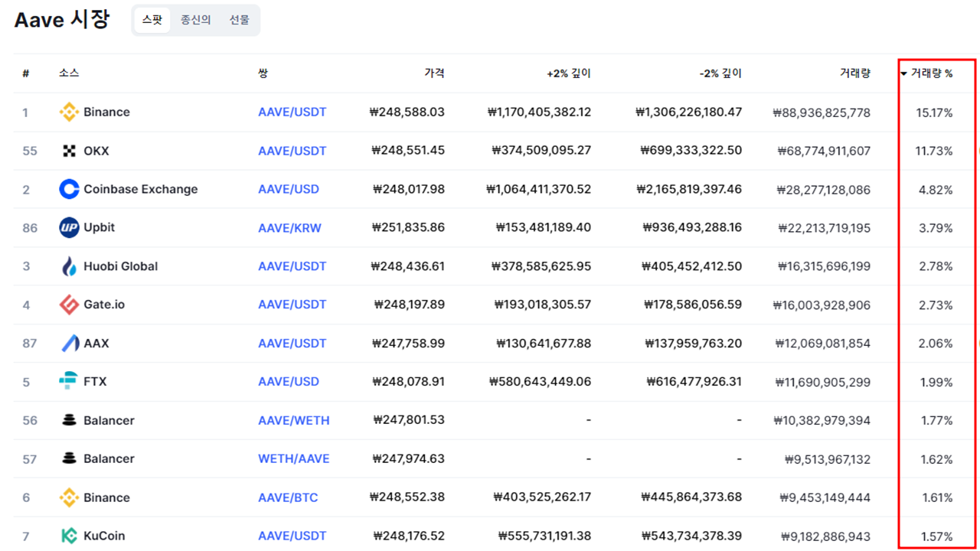This screenshot has width=980, height=551.
Task: Click the rank number 86
Action: tap(30, 227)
